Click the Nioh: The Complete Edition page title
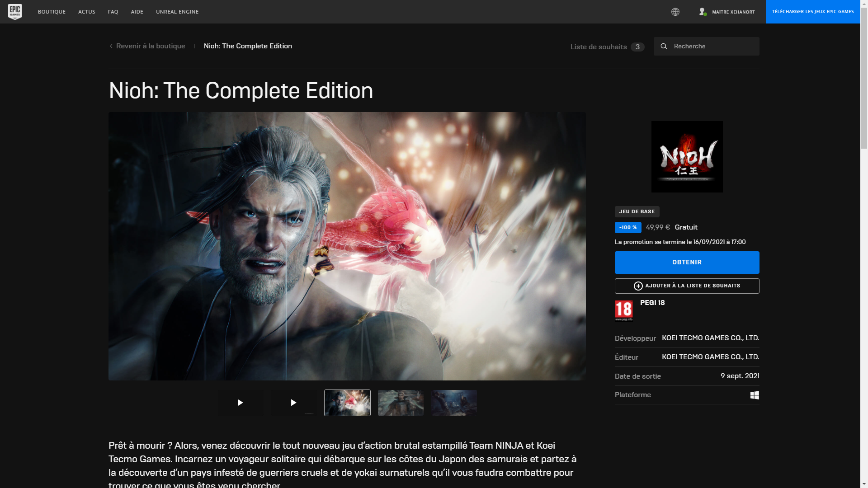 click(241, 91)
